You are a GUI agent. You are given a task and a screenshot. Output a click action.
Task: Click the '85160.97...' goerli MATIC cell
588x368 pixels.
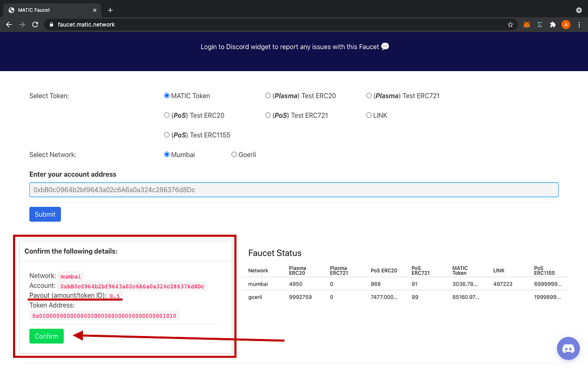click(466, 297)
